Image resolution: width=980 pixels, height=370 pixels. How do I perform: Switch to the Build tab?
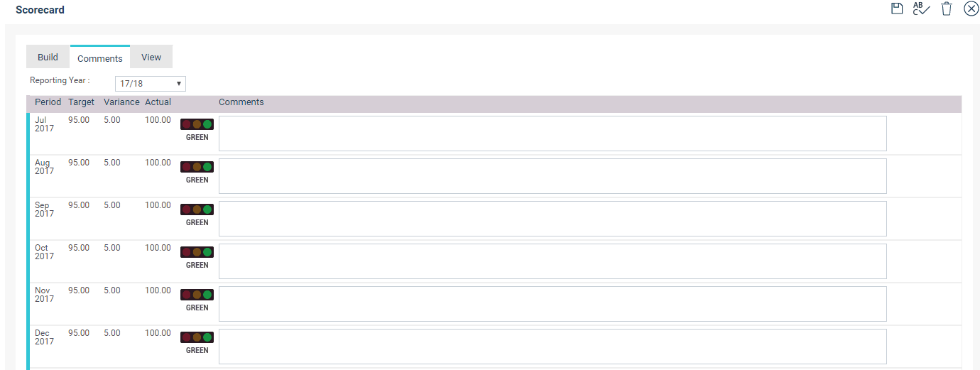pos(48,57)
